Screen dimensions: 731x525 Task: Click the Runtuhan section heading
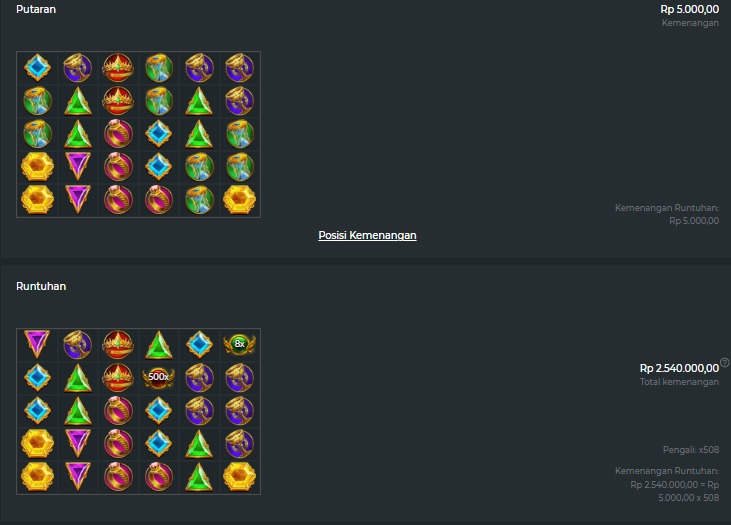(41, 286)
